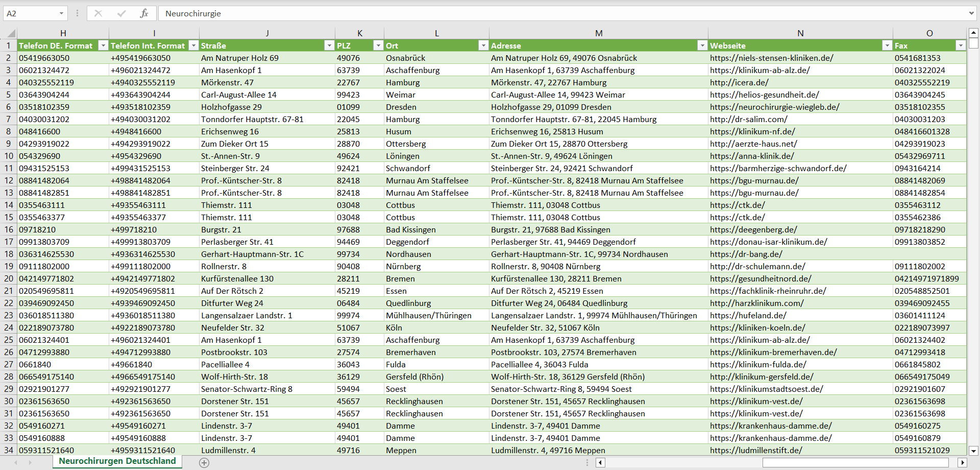Click vertical scrollbar down arrow
Image resolution: width=980 pixels, height=470 pixels.
click(973, 451)
